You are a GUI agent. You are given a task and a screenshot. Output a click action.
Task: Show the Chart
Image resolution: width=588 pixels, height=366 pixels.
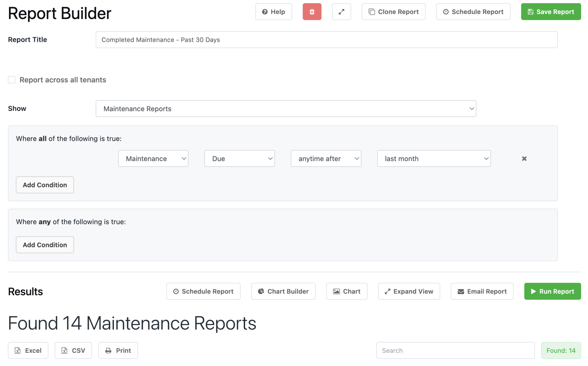tap(347, 291)
